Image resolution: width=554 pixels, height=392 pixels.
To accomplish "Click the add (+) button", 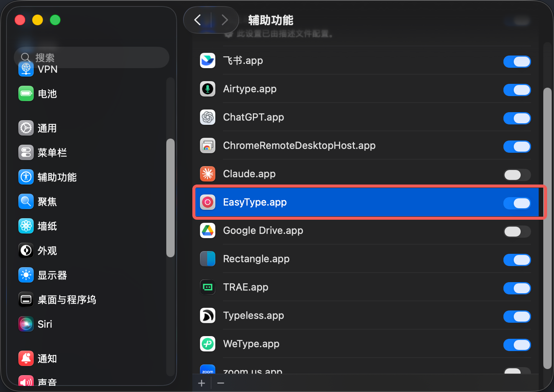I will tap(202, 382).
